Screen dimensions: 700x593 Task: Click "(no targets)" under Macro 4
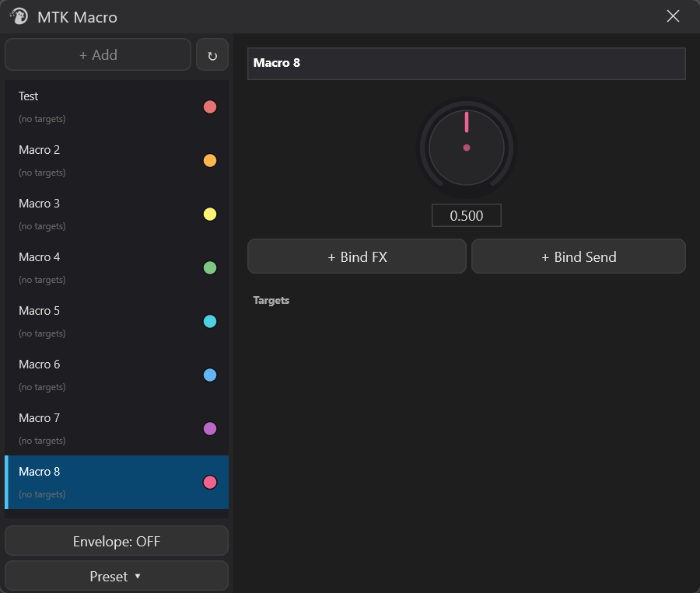(x=42, y=280)
